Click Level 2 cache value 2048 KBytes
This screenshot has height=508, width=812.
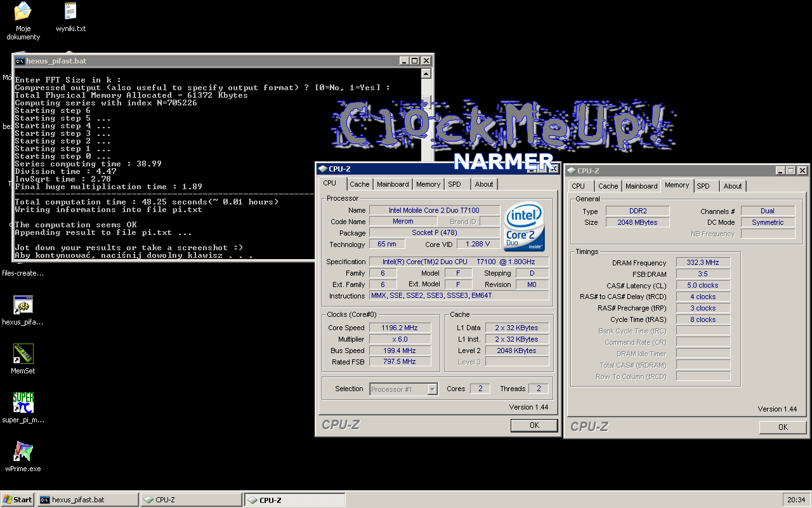tap(517, 351)
